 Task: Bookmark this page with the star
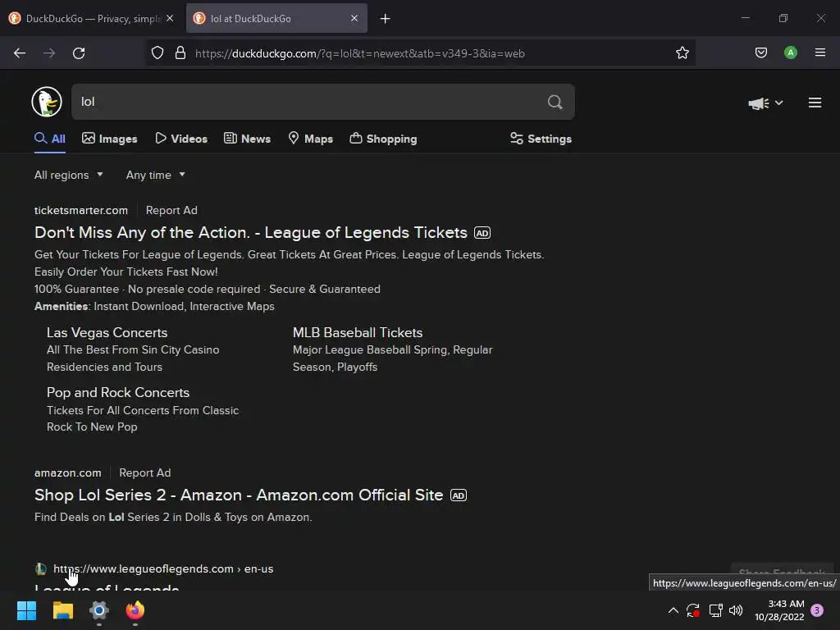pos(682,53)
